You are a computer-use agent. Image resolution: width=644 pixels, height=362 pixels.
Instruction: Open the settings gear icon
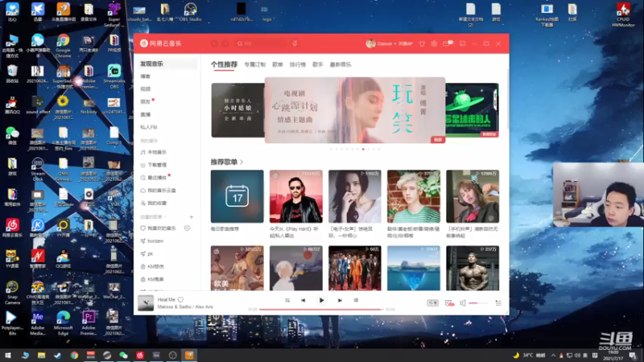[434, 43]
